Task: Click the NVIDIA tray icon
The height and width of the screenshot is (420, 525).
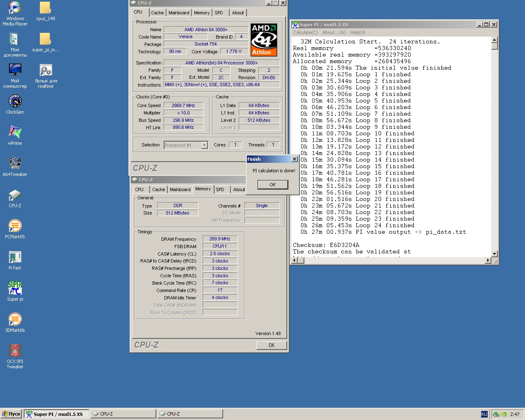Action: tap(503, 414)
